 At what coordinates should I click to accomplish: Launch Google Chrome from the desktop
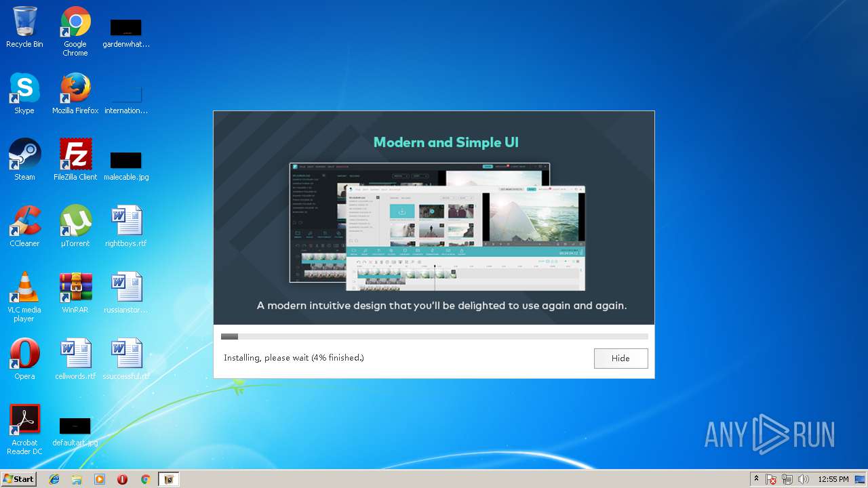point(75,31)
